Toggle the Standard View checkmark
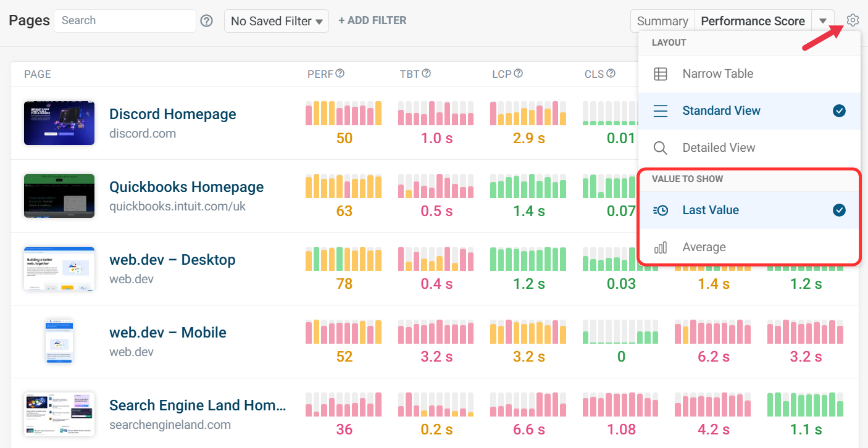The height and width of the screenshot is (448, 868). [838, 111]
